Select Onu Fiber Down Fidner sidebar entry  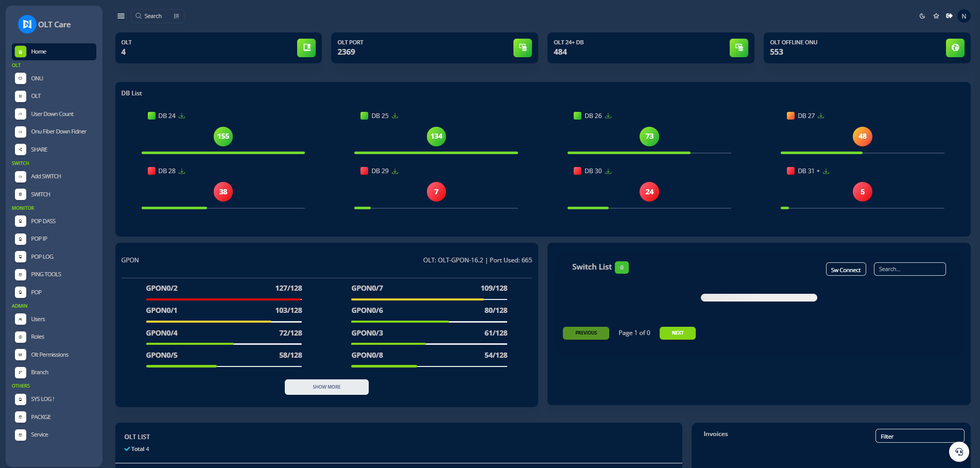coord(58,131)
